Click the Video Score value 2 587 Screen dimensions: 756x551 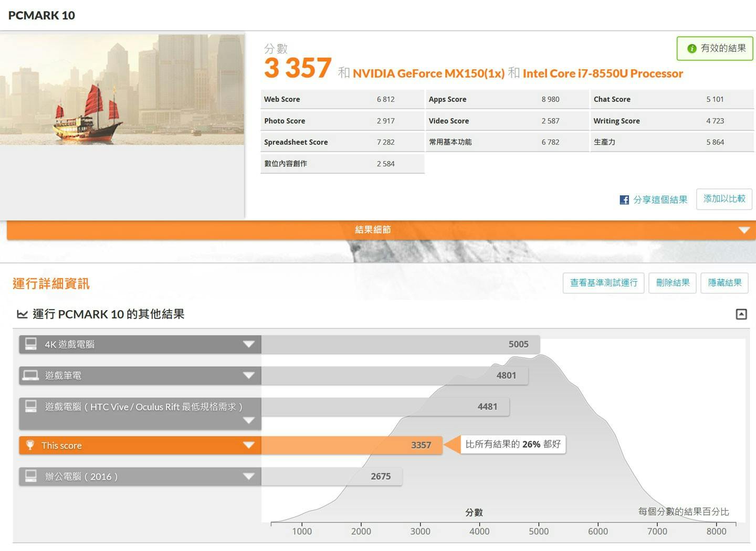(x=550, y=121)
